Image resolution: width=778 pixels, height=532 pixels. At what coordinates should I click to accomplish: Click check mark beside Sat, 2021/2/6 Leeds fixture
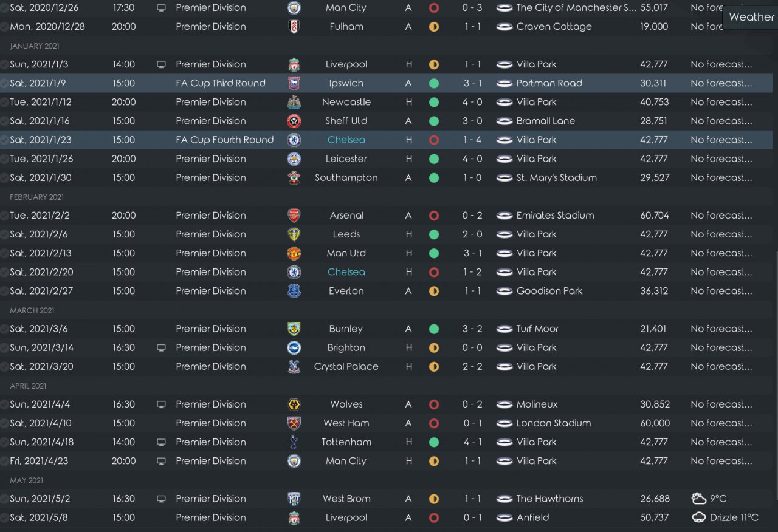[5, 234]
